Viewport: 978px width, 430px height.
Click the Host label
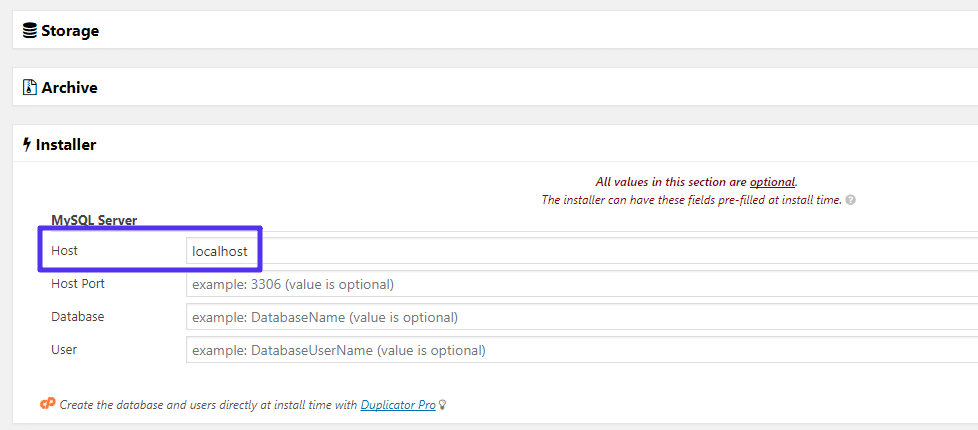pyautogui.click(x=64, y=251)
